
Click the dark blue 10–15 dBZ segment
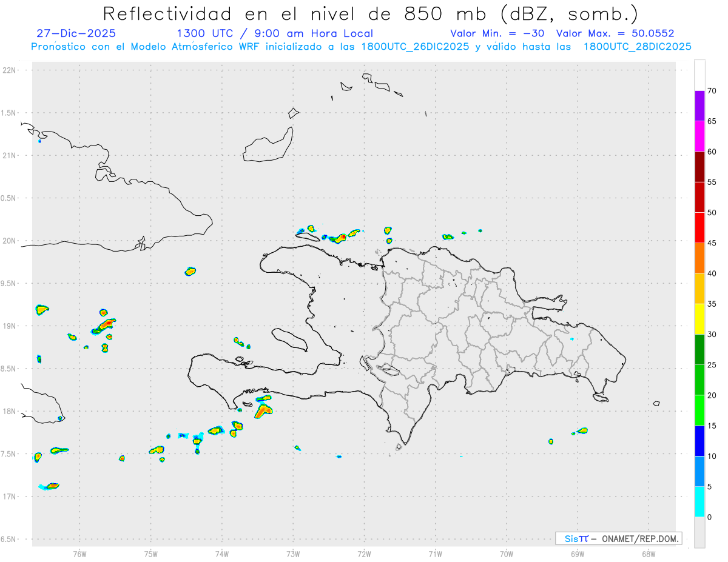pyautogui.click(x=699, y=441)
